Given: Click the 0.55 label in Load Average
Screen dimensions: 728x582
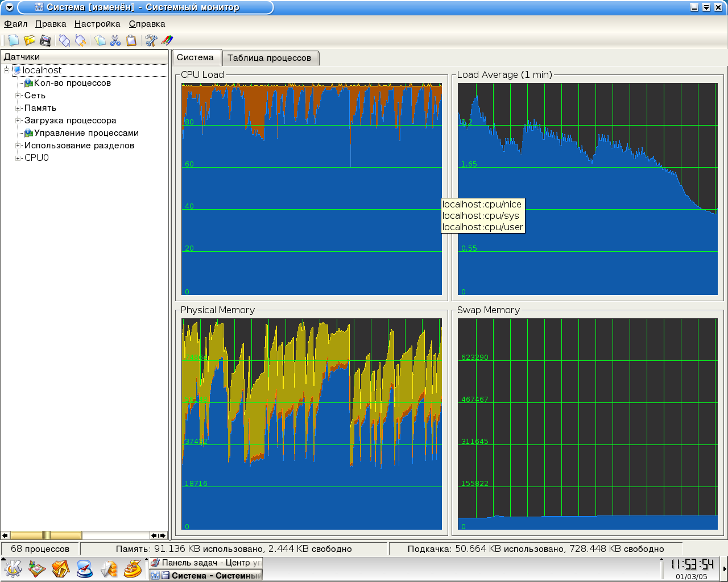Looking at the screenshot, I should click(469, 248).
